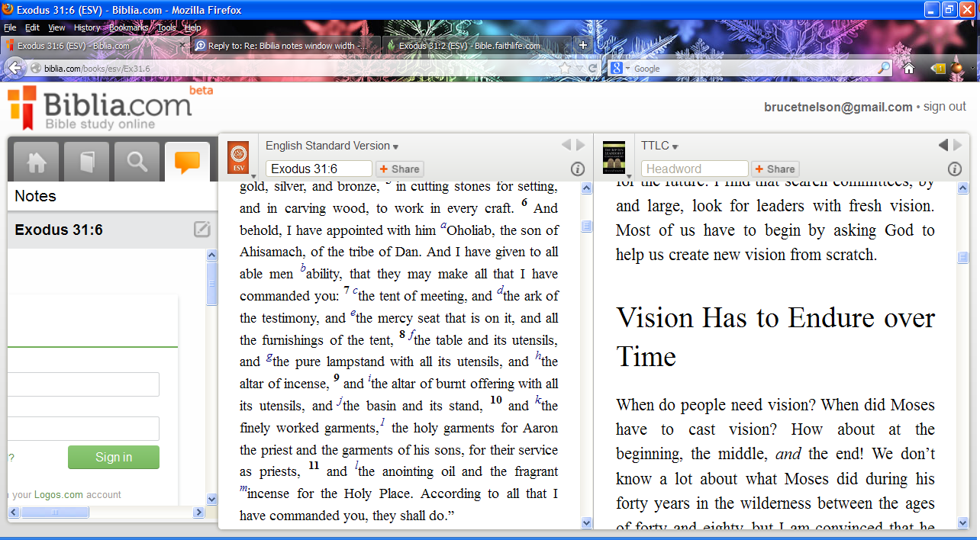
Task: Open the Bookmarks menu
Action: click(129, 27)
